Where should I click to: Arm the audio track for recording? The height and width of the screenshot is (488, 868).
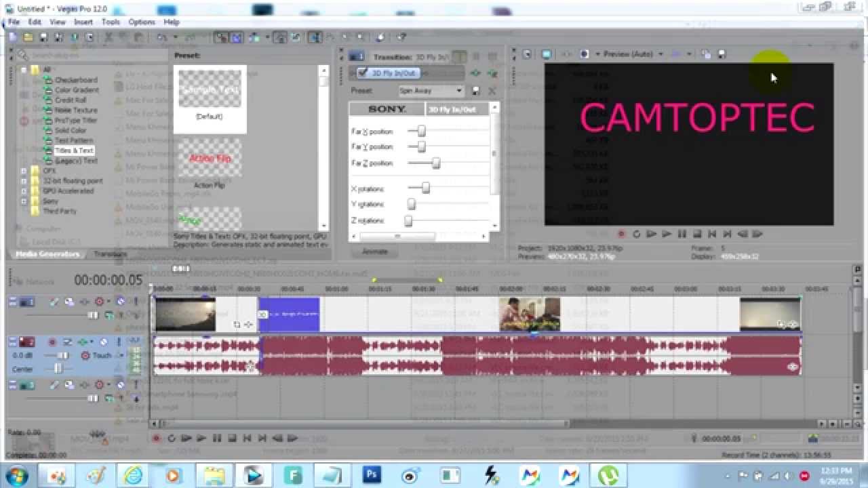[x=52, y=342]
